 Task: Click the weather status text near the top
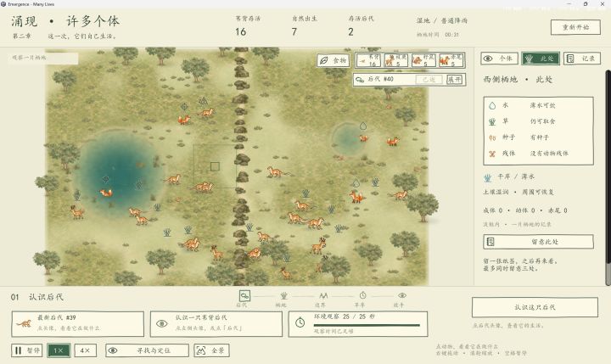[x=442, y=20]
